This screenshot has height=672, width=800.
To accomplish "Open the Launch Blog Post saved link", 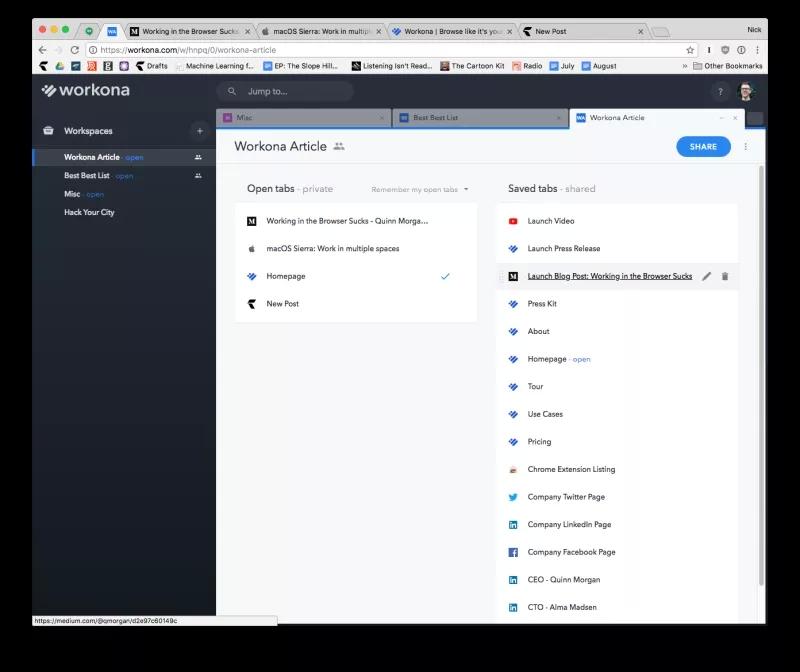I will pyautogui.click(x=609, y=276).
